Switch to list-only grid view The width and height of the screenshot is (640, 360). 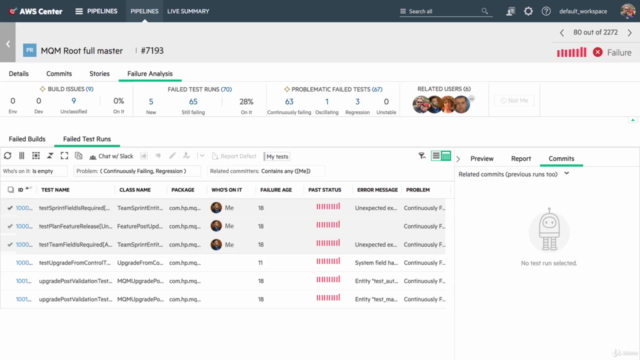(436, 156)
